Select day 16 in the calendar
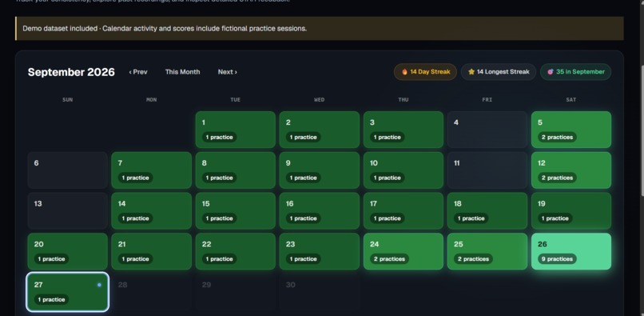644x316 pixels. click(319, 210)
